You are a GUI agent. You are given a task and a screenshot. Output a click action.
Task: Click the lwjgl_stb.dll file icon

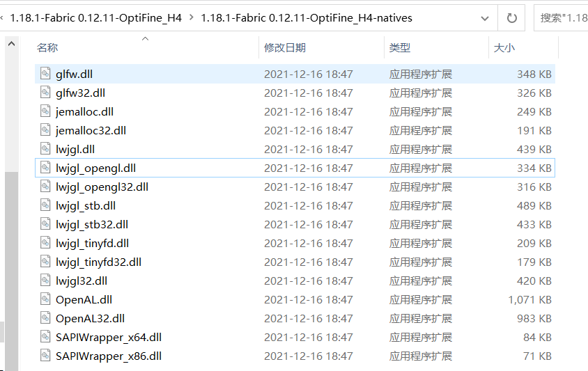(x=45, y=205)
